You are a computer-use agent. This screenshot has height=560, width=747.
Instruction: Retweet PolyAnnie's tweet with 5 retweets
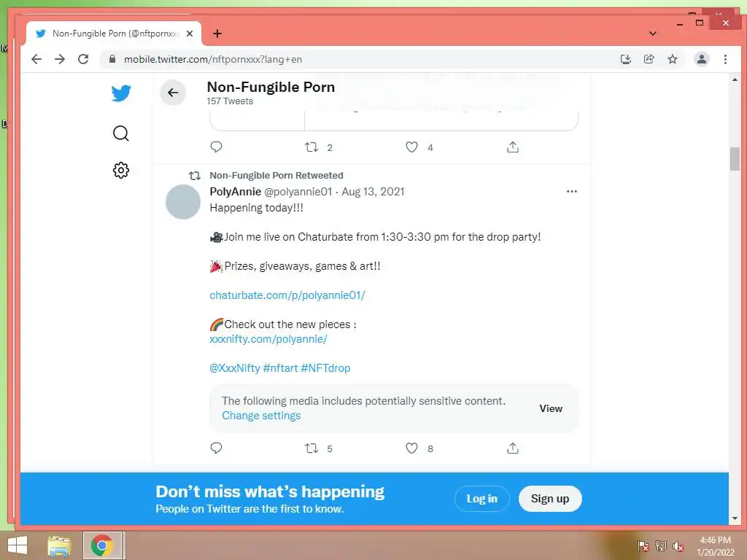(311, 448)
